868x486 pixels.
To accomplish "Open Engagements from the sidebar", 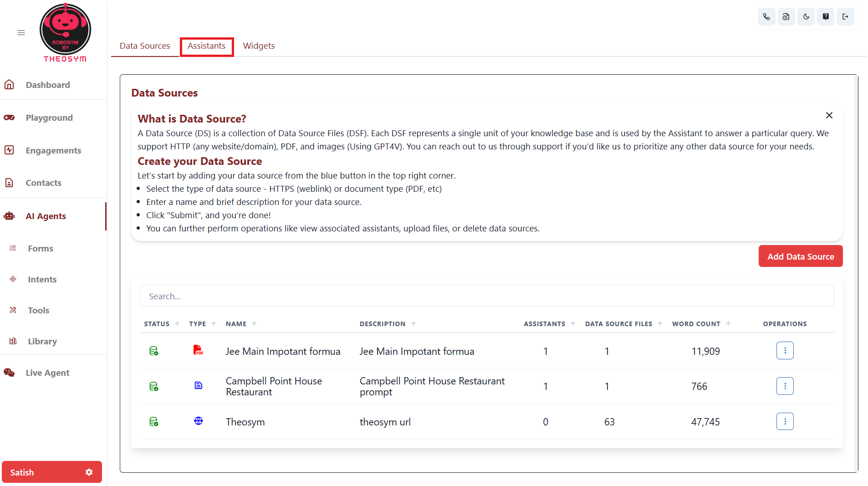I will point(53,151).
